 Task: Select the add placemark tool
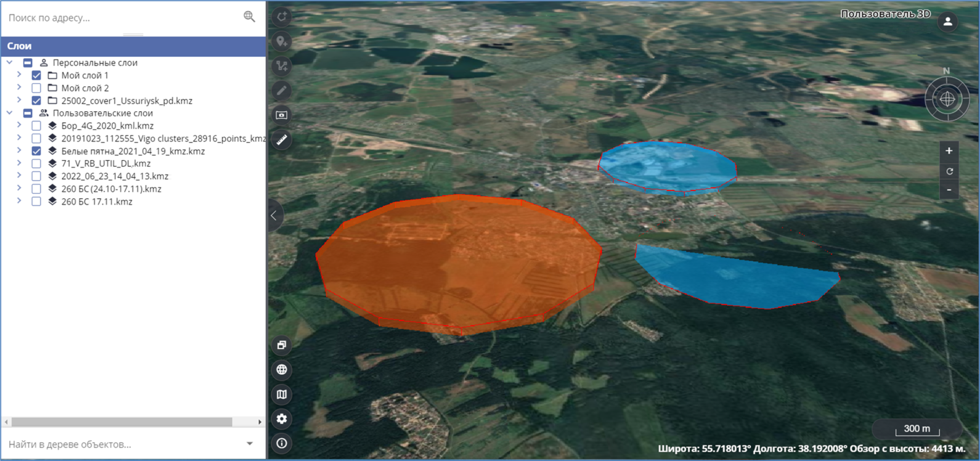click(x=282, y=41)
